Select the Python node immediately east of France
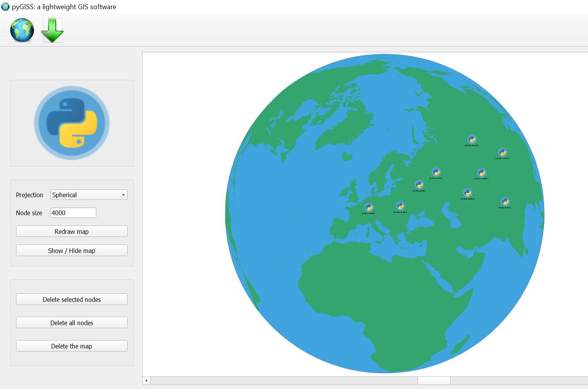The height and width of the screenshot is (389, 588). coord(400,206)
